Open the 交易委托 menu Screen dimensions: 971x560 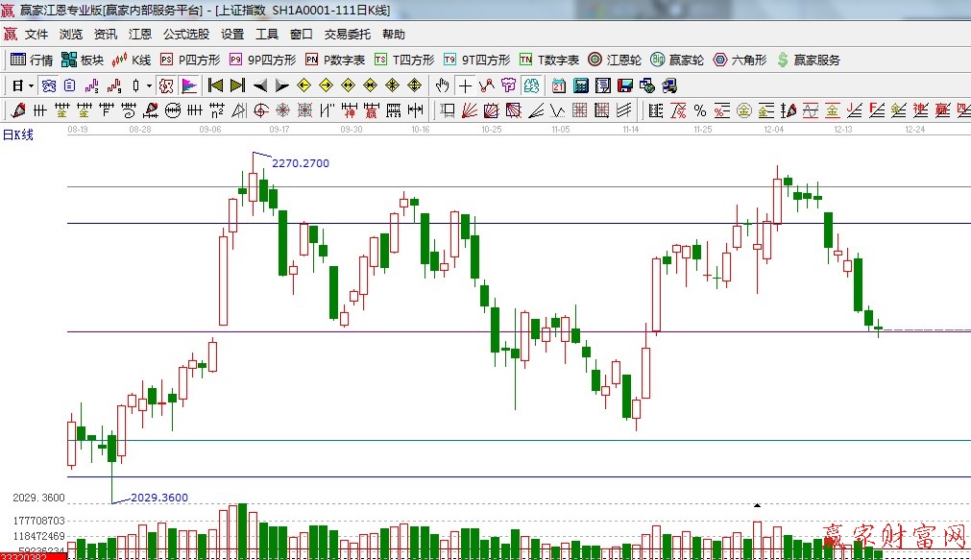click(347, 35)
